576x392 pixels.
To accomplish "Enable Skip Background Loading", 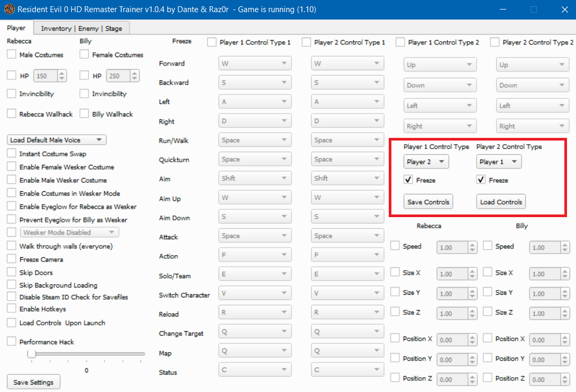I will pos(12,285).
